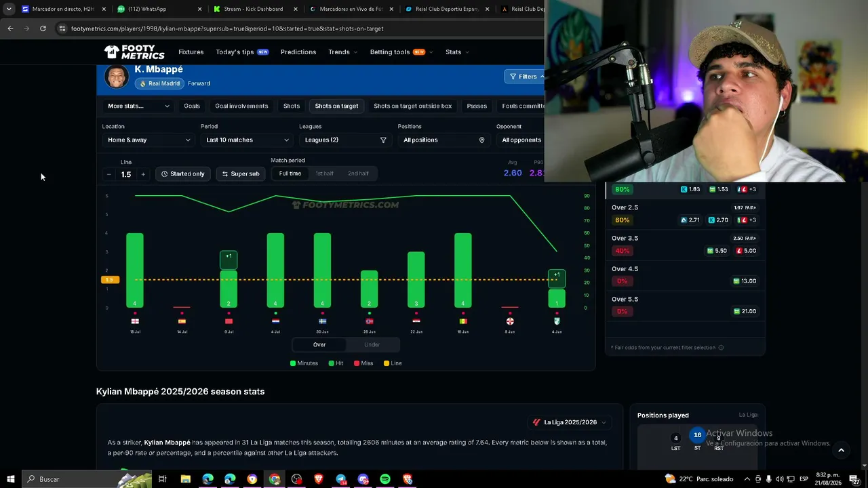The image size is (868, 488).
Task: Open File Explorer from the taskbar
Action: click(x=185, y=479)
